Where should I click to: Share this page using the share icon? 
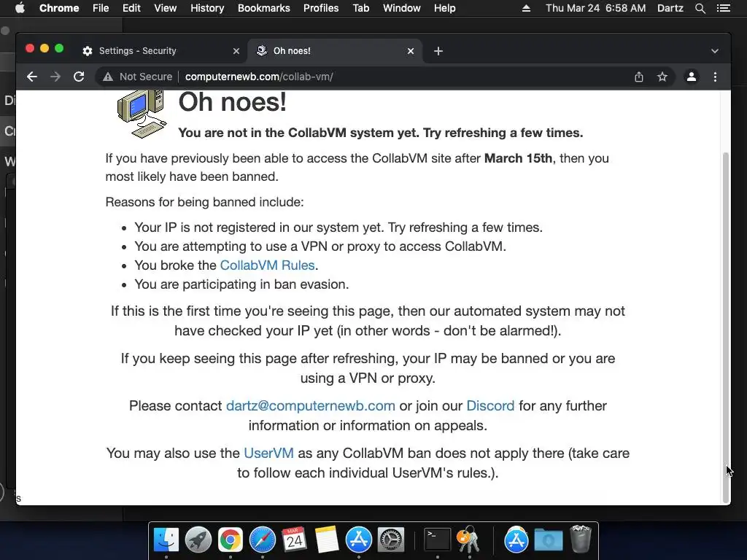639,77
